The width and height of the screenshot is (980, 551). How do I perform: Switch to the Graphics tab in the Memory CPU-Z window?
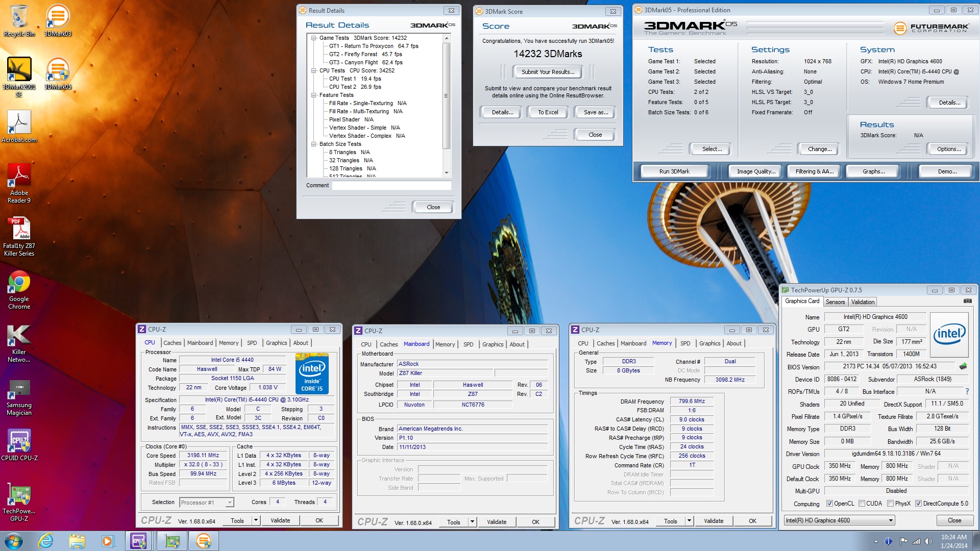tap(710, 343)
